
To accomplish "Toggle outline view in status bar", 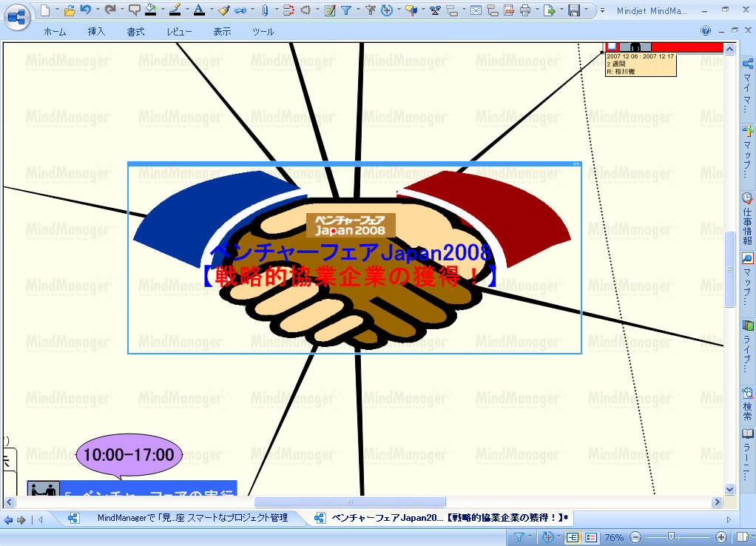I will tap(591, 537).
